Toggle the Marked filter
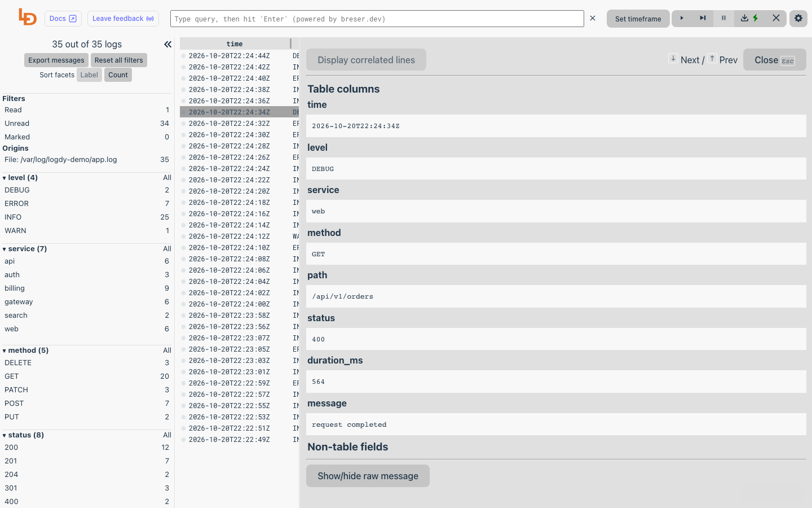 (87, 137)
